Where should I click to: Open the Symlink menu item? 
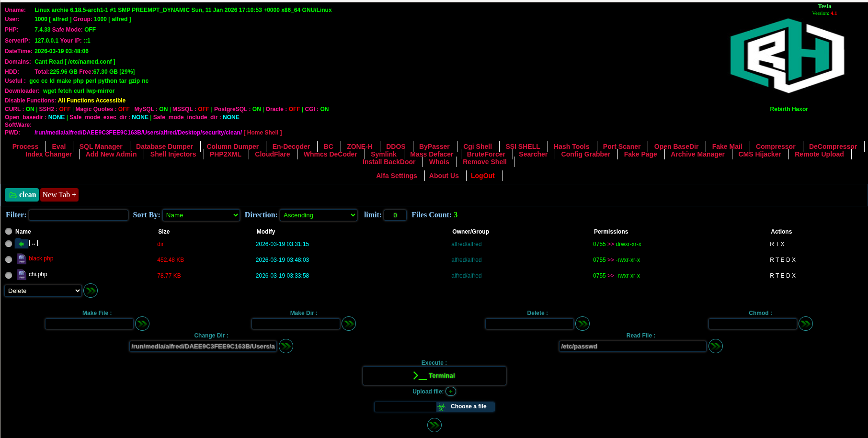pyautogui.click(x=384, y=154)
